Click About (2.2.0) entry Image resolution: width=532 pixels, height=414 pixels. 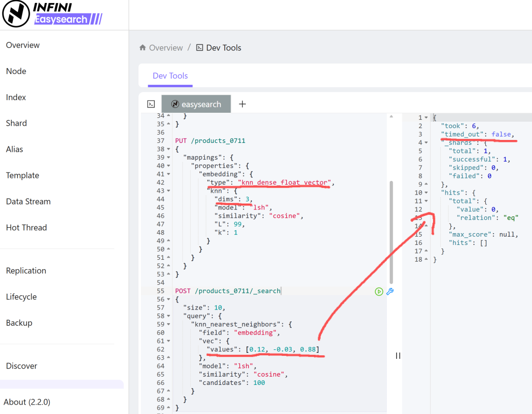27,402
